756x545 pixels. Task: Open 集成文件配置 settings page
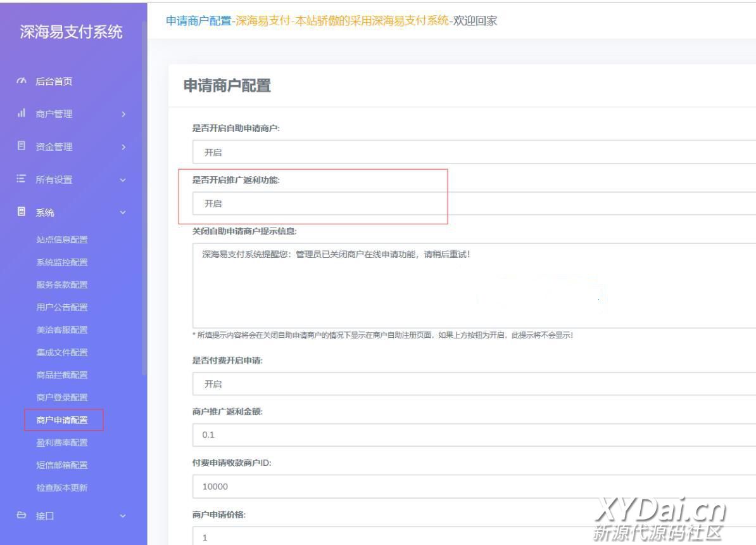62,352
